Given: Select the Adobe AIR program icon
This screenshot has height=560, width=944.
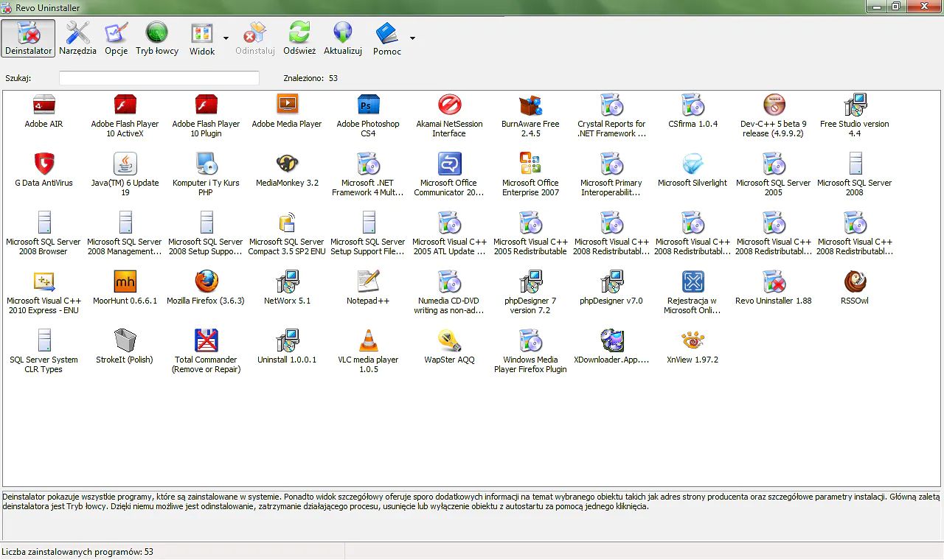Looking at the screenshot, I should click(43, 111).
